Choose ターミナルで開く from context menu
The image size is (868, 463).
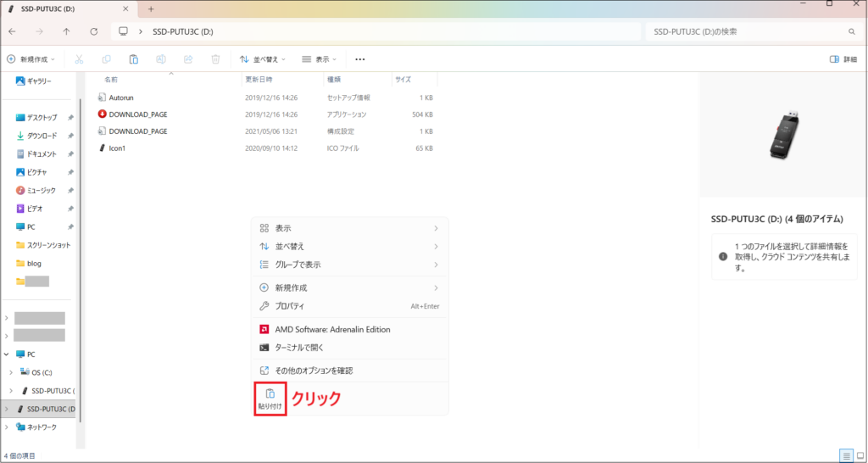(299, 347)
